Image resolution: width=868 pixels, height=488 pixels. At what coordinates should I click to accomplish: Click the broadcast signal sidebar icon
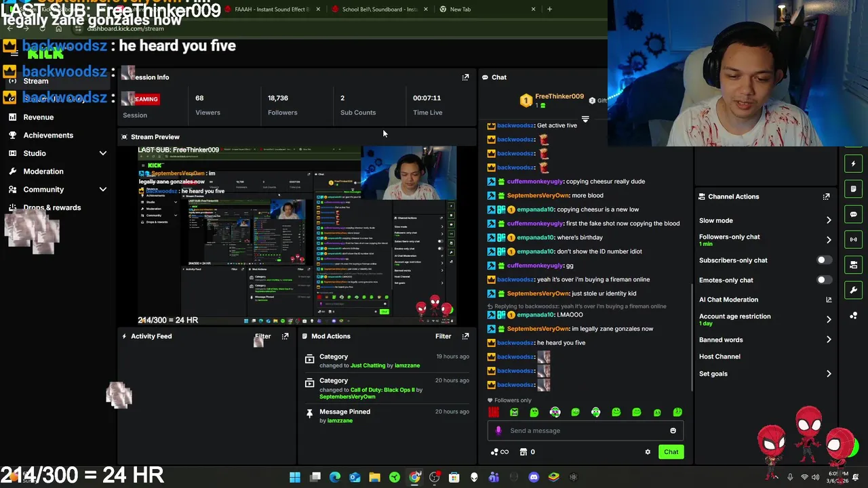pos(854,239)
